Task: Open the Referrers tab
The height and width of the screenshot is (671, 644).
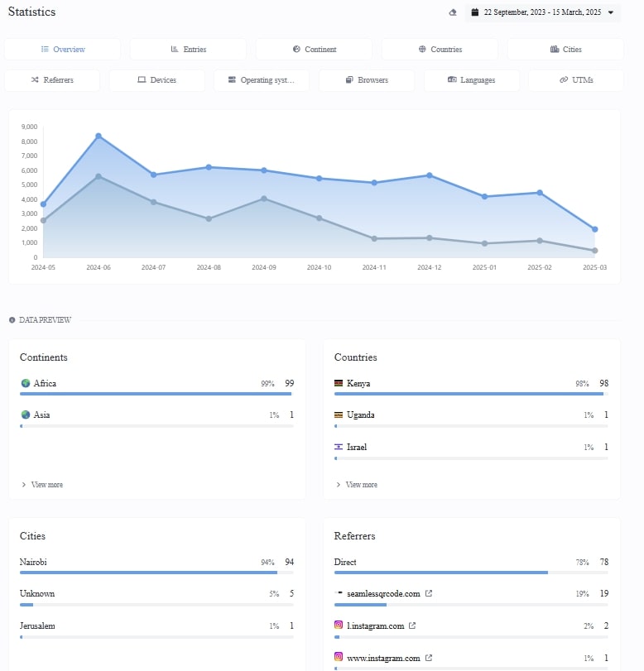Action: click(51, 80)
